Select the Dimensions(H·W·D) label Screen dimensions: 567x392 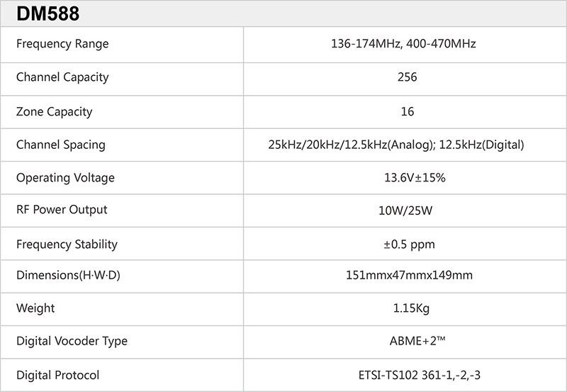(68, 276)
